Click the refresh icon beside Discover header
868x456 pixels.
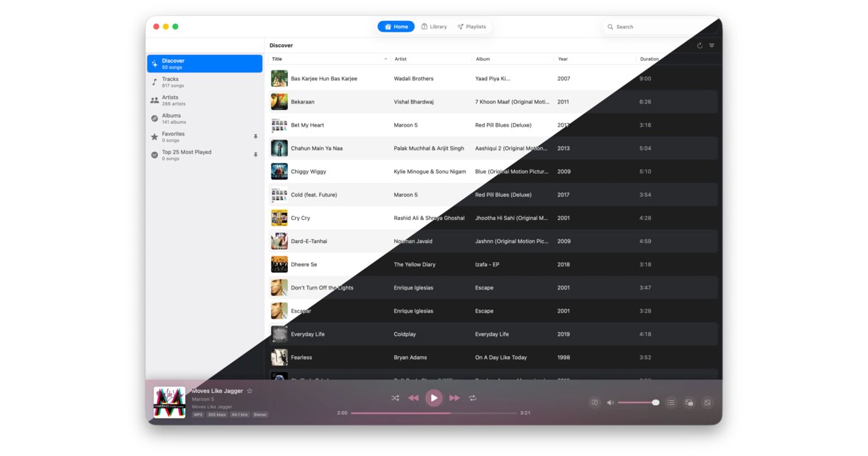point(699,46)
